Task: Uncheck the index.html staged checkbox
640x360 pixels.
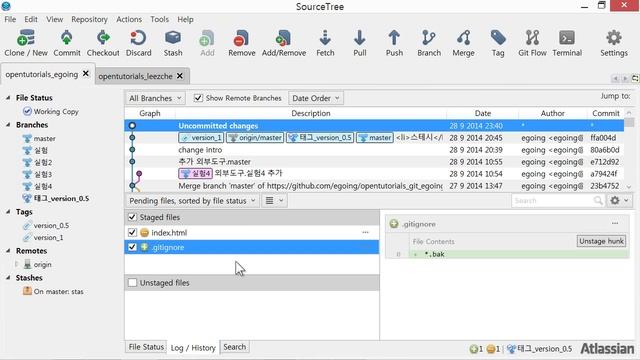Action: click(132, 232)
